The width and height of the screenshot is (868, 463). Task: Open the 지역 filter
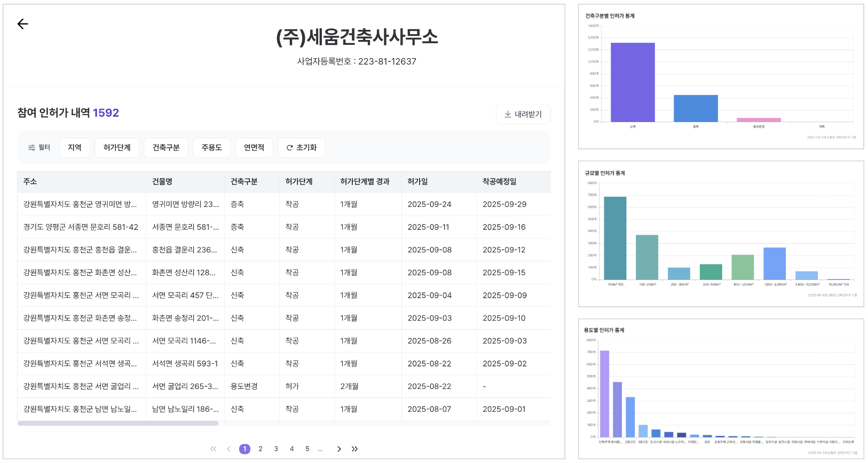point(75,148)
